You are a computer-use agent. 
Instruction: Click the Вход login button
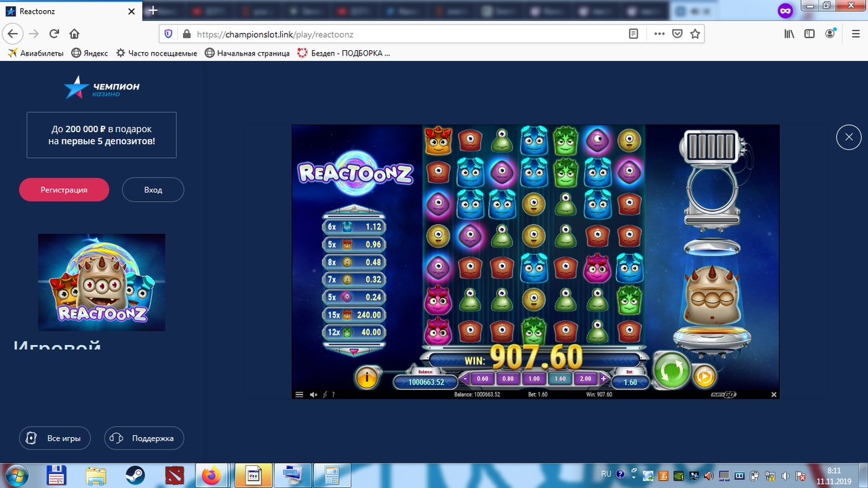(153, 190)
